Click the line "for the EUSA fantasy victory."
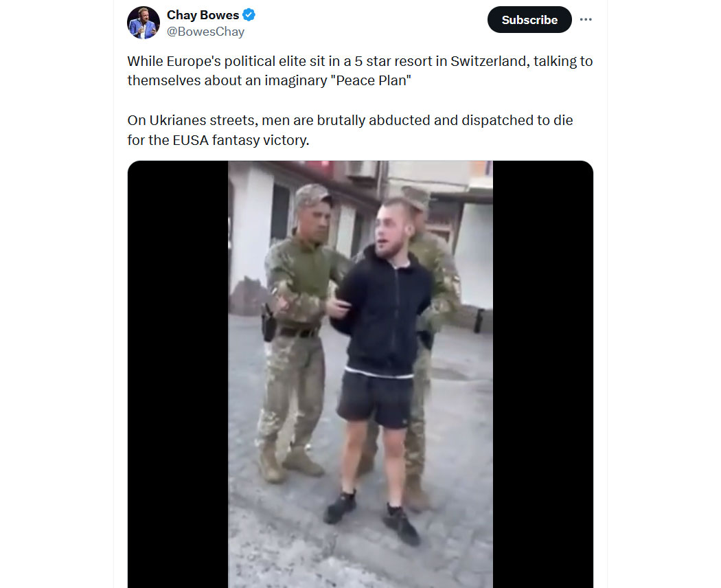The image size is (721, 588). 218,140
